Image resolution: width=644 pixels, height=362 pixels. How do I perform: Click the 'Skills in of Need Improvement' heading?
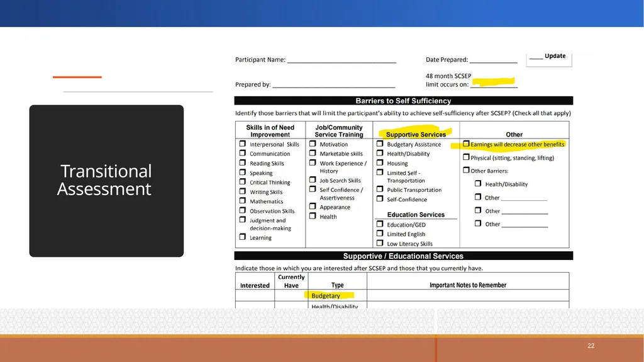[270, 131]
